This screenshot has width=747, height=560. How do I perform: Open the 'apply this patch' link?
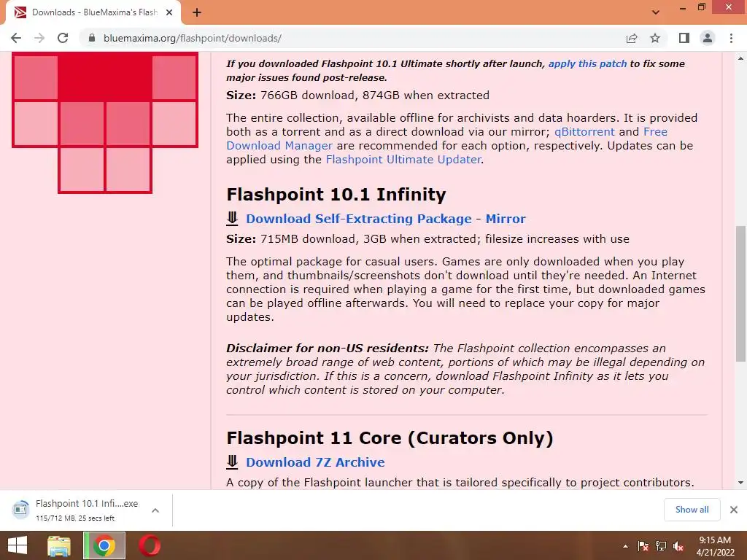[587, 64]
